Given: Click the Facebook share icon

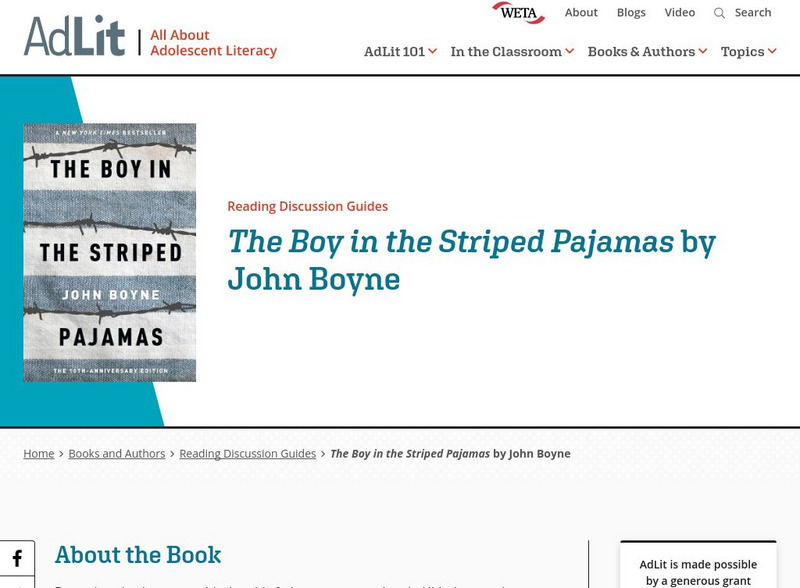Looking at the screenshot, I should click(x=17, y=558).
